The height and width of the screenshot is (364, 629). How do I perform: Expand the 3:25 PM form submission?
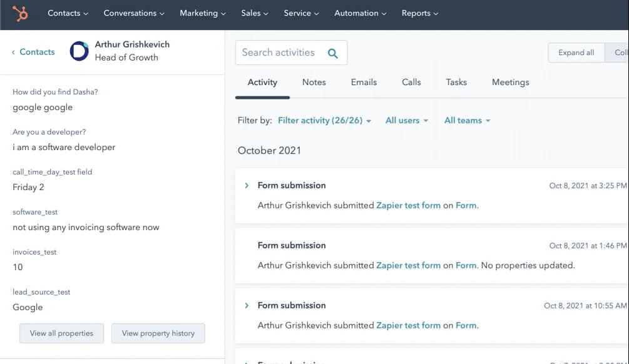247,185
